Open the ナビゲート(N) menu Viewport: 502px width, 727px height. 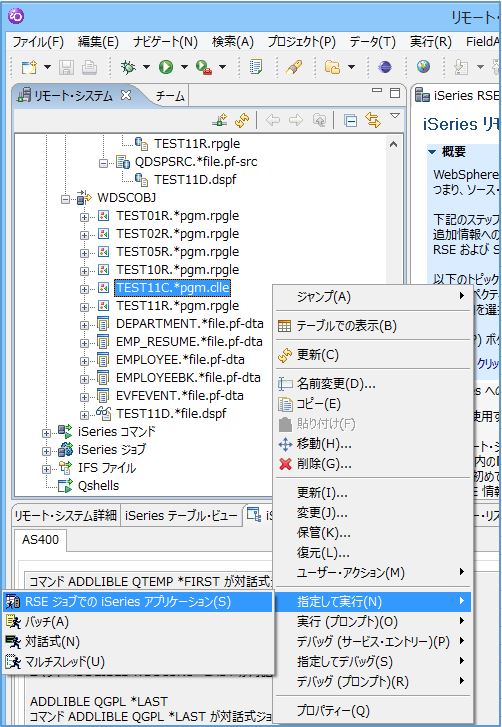pyautogui.click(x=165, y=42)
